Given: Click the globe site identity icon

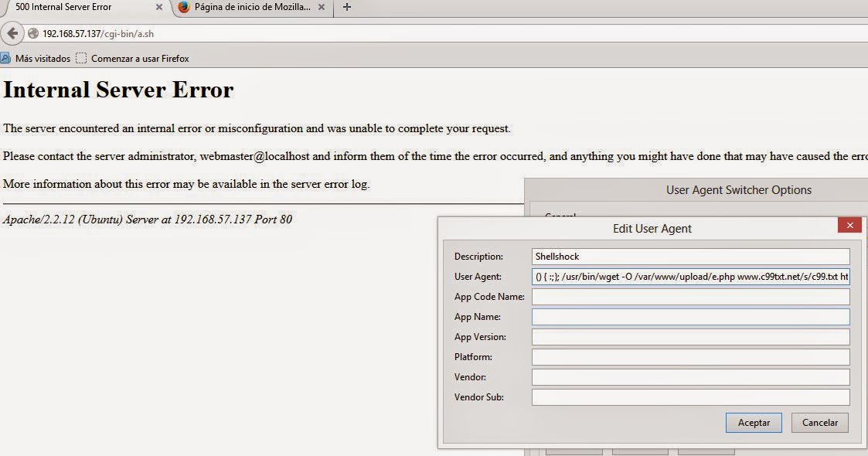Looking at the screenshot, I should 33,34.
